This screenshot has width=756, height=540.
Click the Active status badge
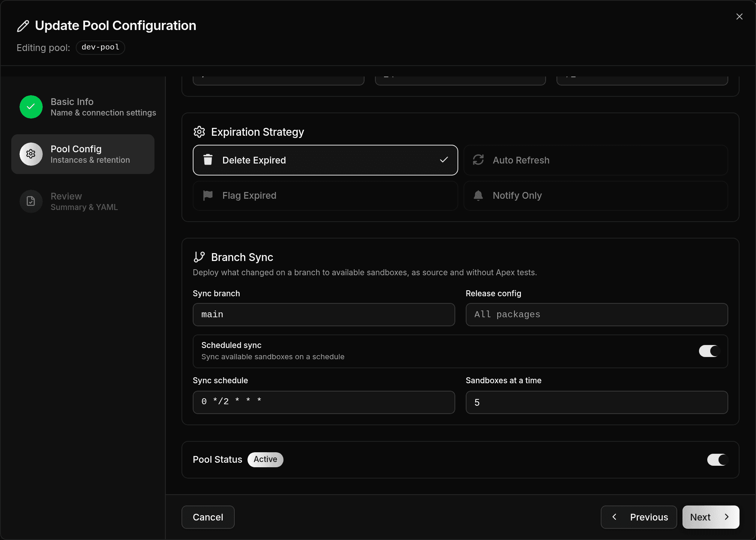click(265, 460)
